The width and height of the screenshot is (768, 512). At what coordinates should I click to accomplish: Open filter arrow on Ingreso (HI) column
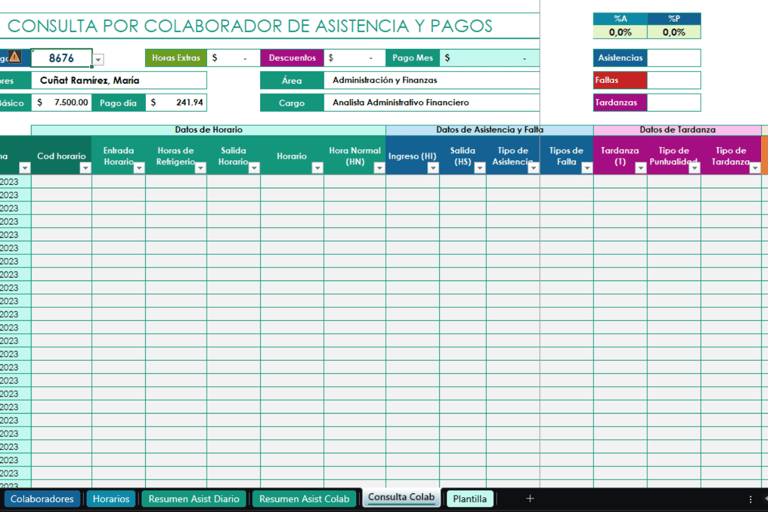pyautogui.click(x=433, y=168)
